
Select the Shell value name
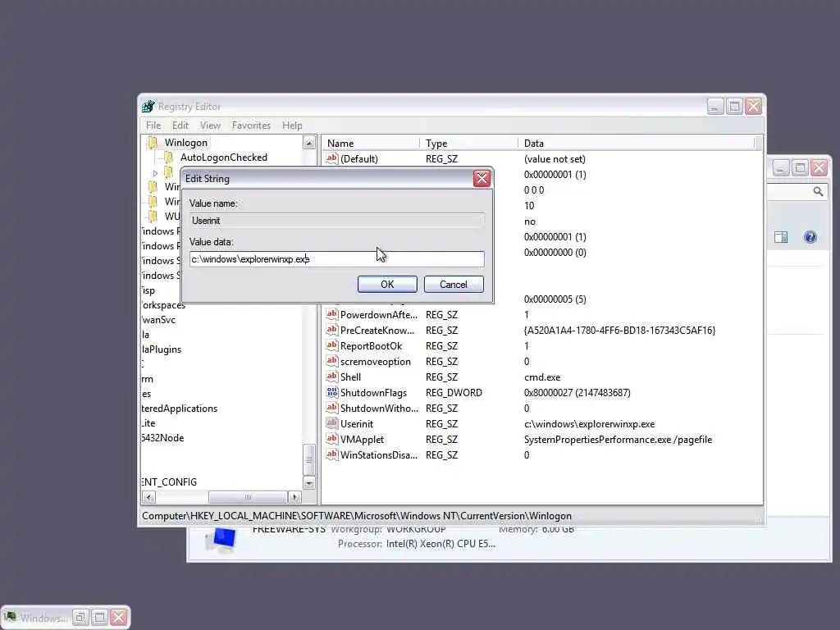point(350,377)
